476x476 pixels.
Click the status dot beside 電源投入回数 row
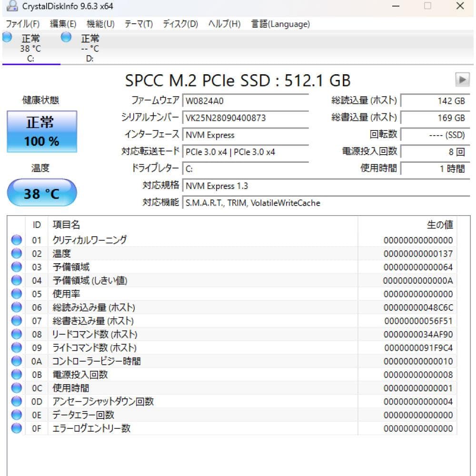pyautogui.click(x=16, y=375)
